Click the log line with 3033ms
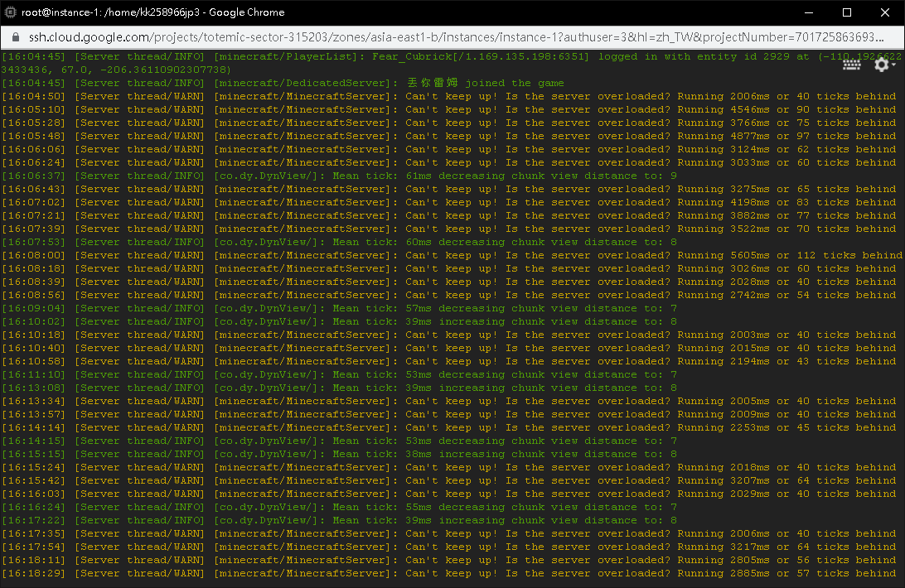 tap(448, 162)
